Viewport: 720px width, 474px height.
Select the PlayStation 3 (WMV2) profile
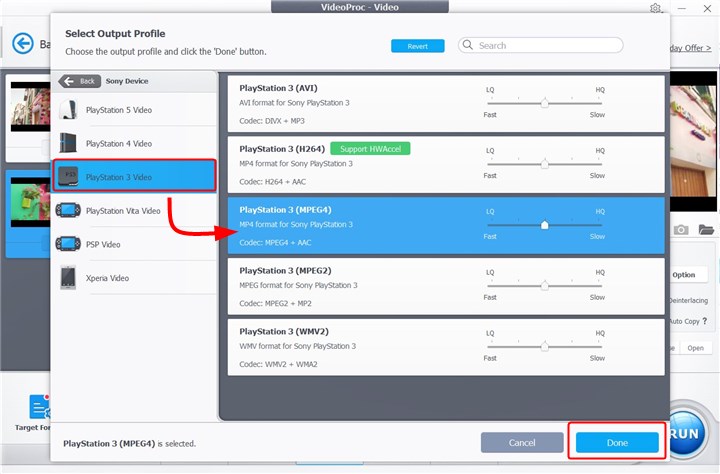[446, 347]
